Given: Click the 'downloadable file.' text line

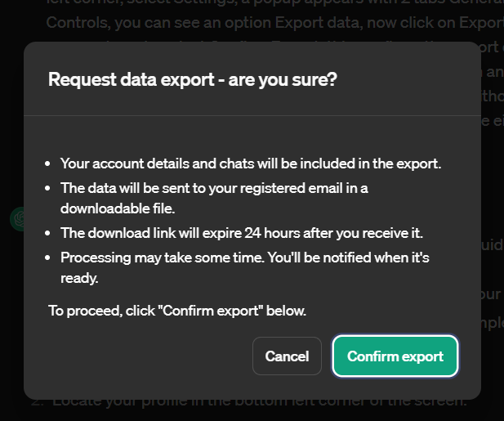Looking at the screenshot, I should click(x=118, y=208).
